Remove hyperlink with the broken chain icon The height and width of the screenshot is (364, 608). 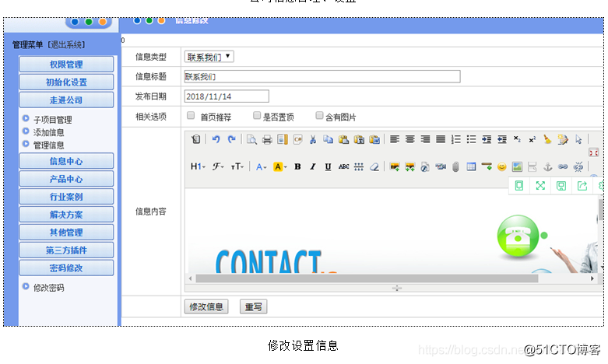coord(578,167)
